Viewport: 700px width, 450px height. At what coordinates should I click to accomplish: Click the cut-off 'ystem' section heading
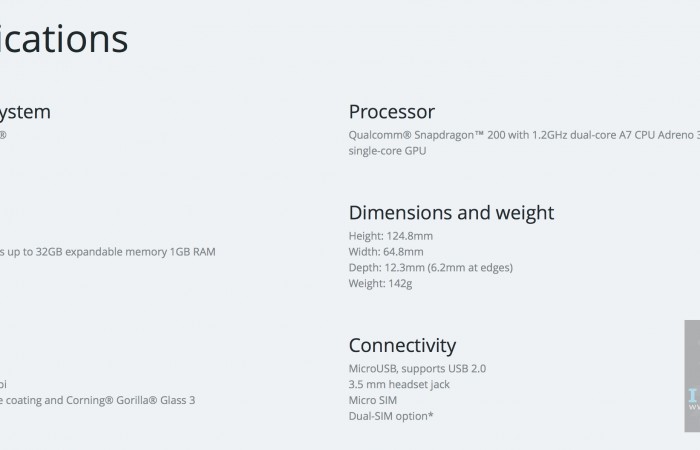(25, 112)
